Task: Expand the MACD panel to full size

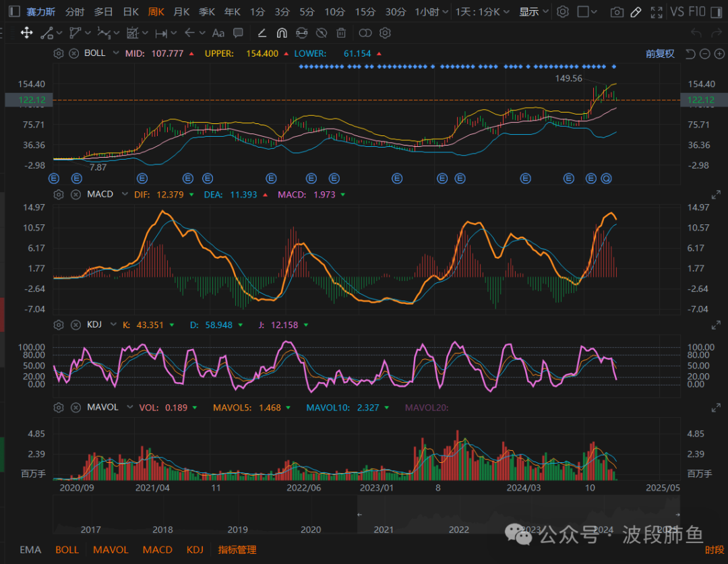Action: [717, 195]
